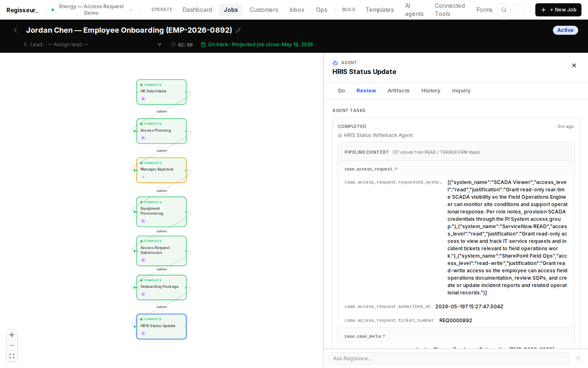588x368 pixels.
Task: Open the Assign lead dropdown
Action: 105,45
